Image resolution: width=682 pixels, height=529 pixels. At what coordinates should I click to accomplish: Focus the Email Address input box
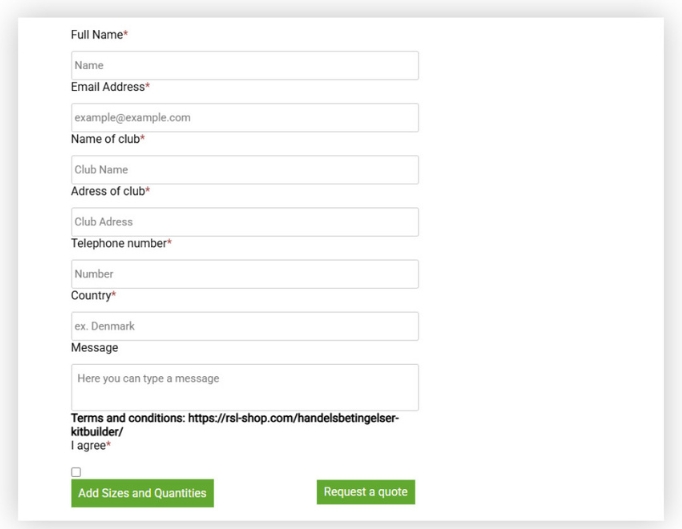click(244, 118)
